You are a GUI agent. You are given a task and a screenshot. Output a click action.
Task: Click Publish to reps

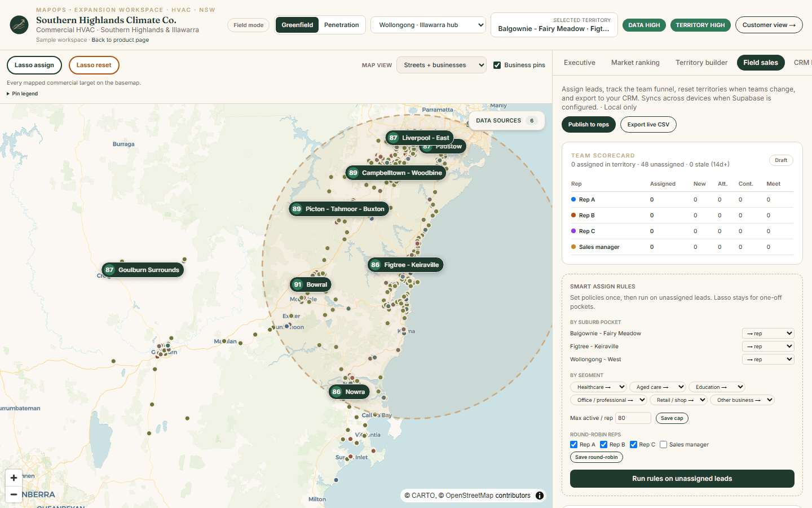tap(588, 124)
